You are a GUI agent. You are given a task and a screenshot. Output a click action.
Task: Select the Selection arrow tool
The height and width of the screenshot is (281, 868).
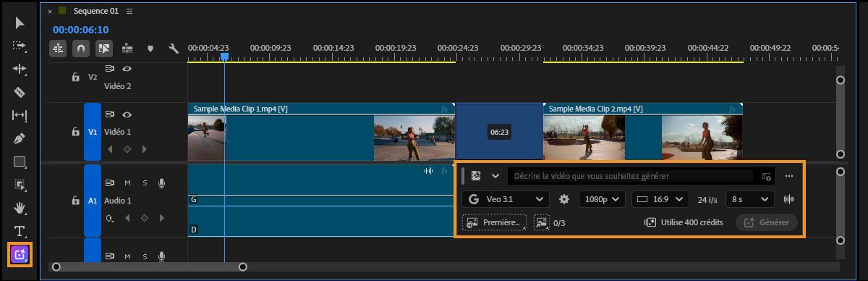click(20, 23)
